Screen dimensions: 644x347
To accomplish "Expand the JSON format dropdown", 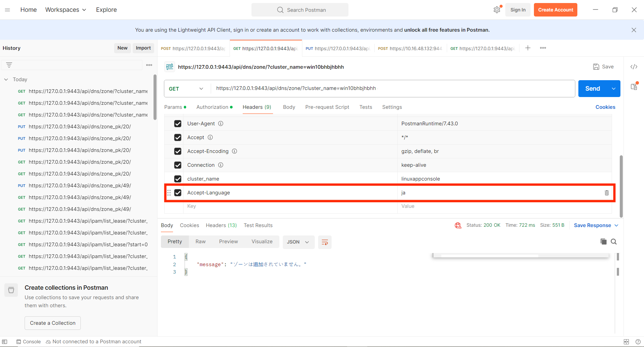I will [298, 242].
